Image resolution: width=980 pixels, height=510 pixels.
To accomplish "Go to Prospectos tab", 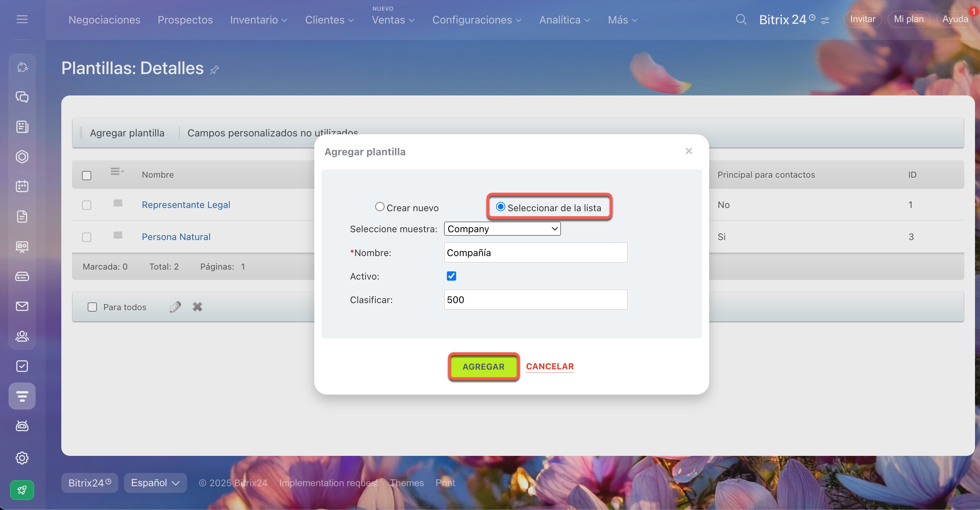I will tap(185, 20).
